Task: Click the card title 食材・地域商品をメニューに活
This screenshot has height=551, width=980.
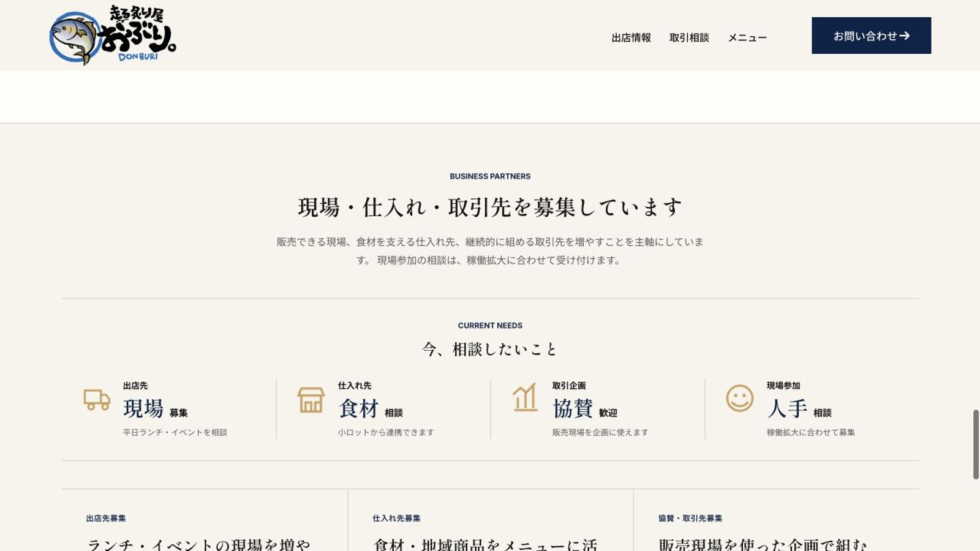Action: point(485,544)
